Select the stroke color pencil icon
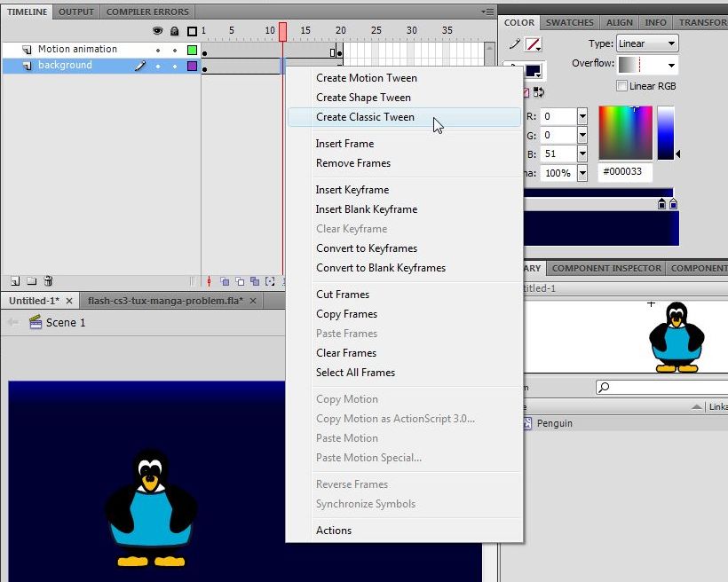 pyautogui.click(x=515, y=44)
